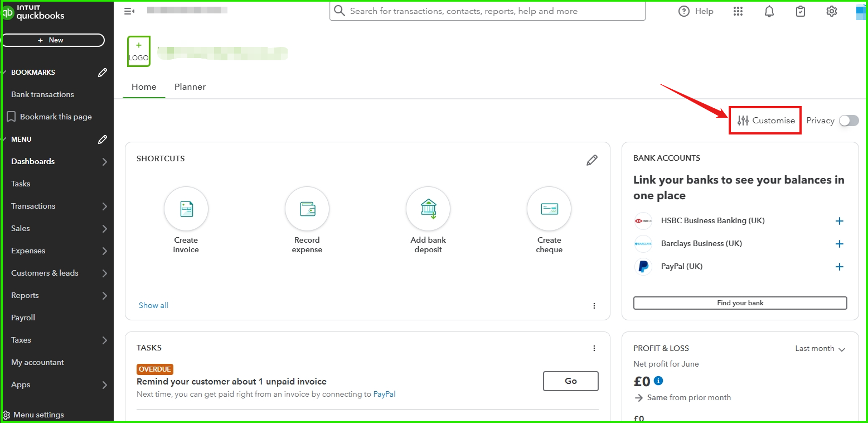Open the apps grid icon
868x423 pixels.
pos(738,11)
